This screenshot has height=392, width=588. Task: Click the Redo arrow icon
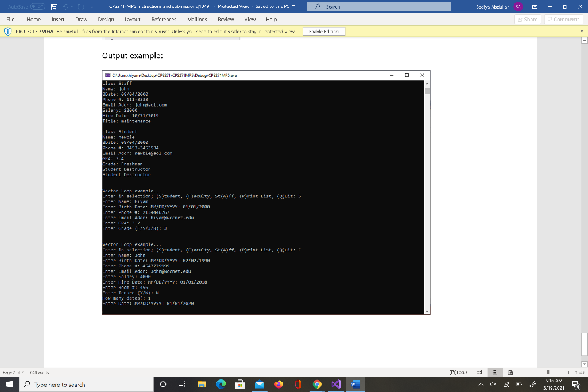pyautogui.click(x=80, y=7)
